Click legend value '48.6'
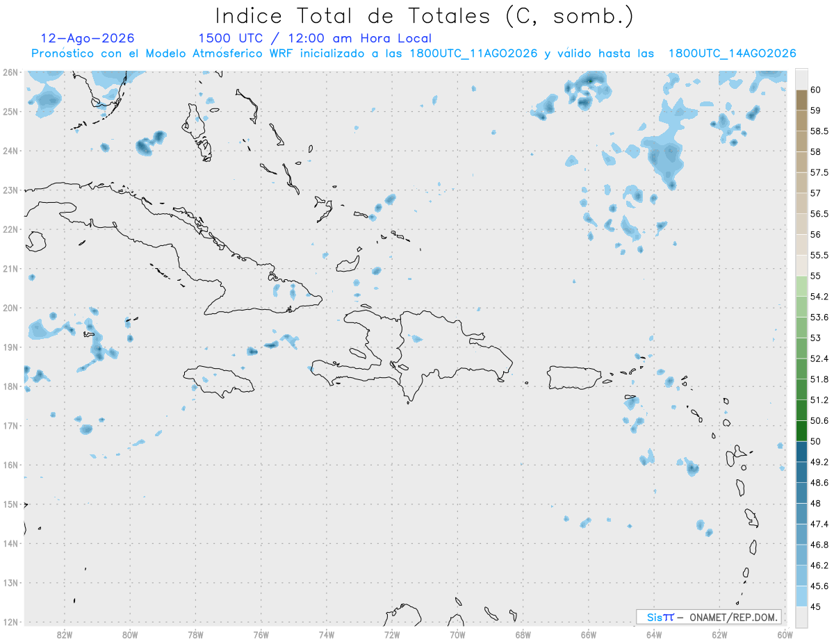The height and width of the screenshot is (644, 834). [819, 483]
